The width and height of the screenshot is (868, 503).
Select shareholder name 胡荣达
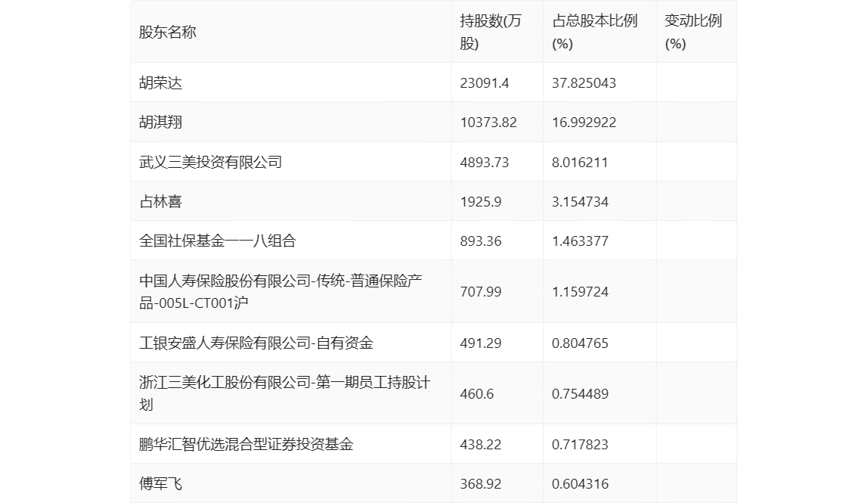[x=160, y=83]
